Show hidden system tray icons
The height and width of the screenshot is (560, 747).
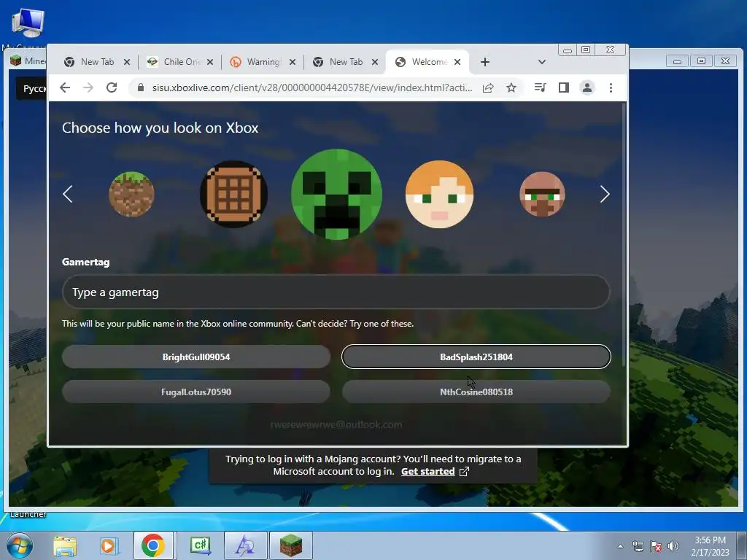pos(620,546)
